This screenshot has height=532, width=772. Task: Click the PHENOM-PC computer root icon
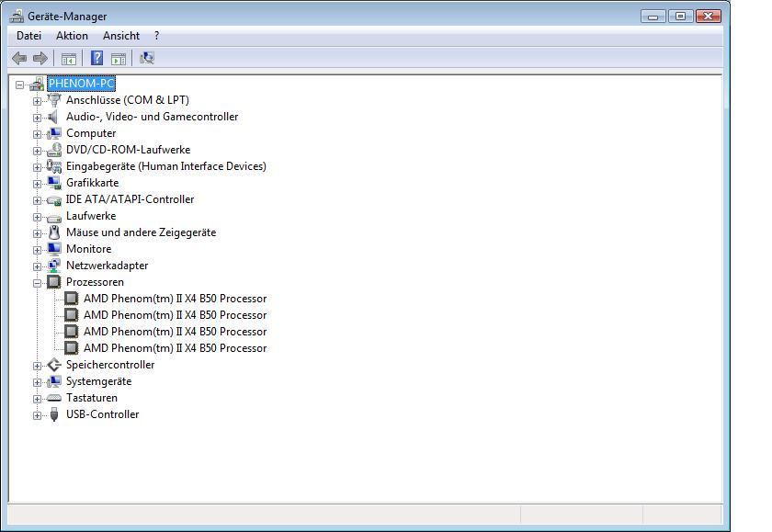tap(37, 84)
